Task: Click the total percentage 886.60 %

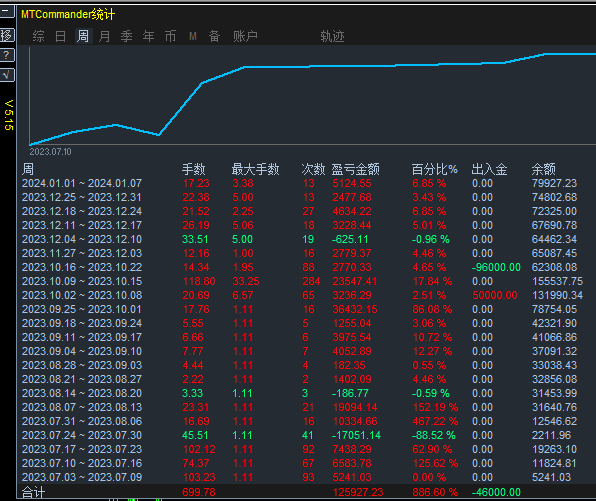Action: pos(435,493)
